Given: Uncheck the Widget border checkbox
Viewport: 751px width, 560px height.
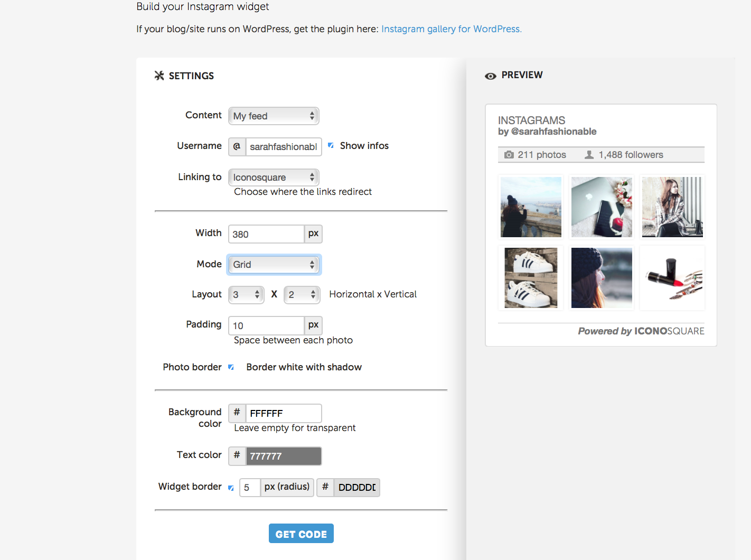Looking at the screenshot, I should [231, 488].
